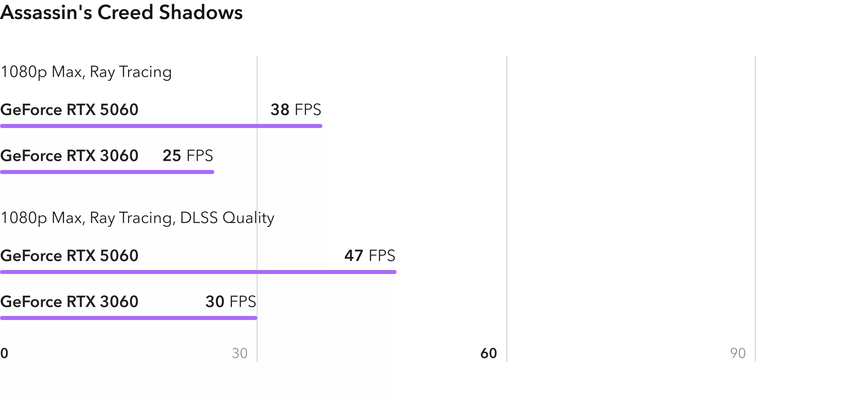Click the 0 axis tick label
Viewport: 868px width, 400px height.
[x=4, y=353]
